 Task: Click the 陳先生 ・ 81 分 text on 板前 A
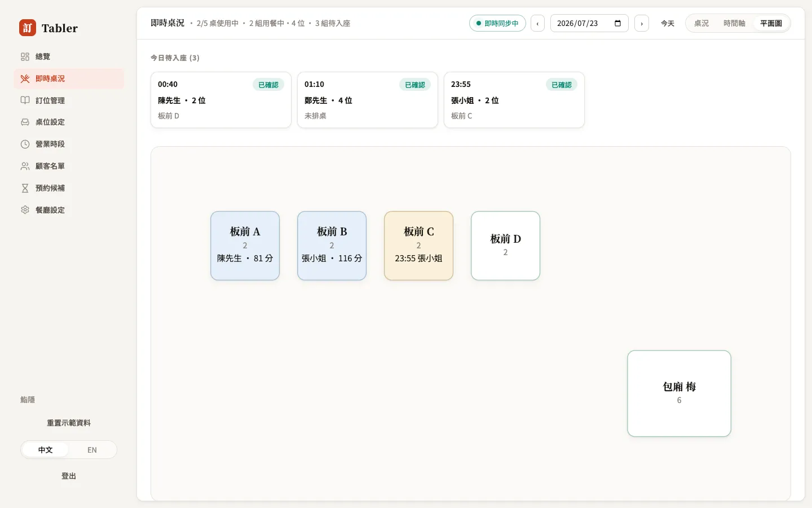(245, 258)
